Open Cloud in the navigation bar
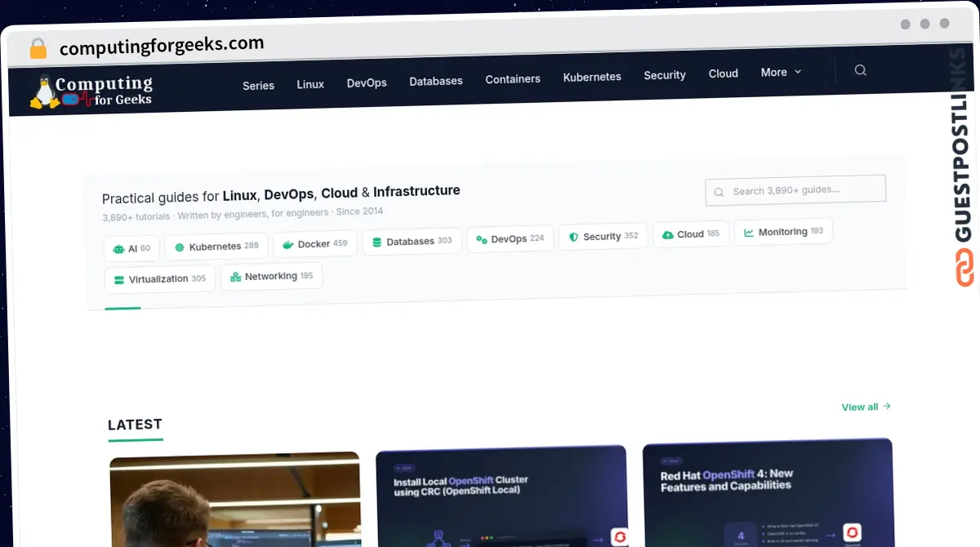The width and height of the screenshot is (980, 547). 724,73
